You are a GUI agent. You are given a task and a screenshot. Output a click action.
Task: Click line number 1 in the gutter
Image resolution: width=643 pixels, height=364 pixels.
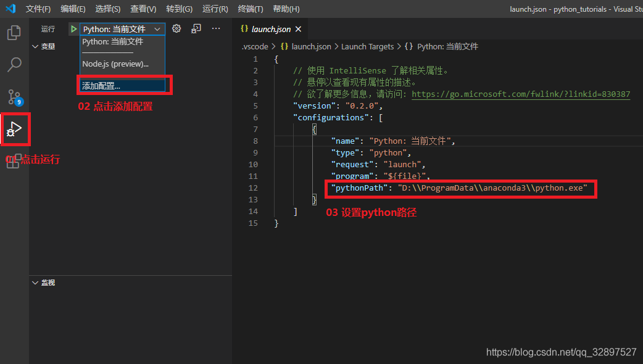pyautogui.click(x=255, y=59)
